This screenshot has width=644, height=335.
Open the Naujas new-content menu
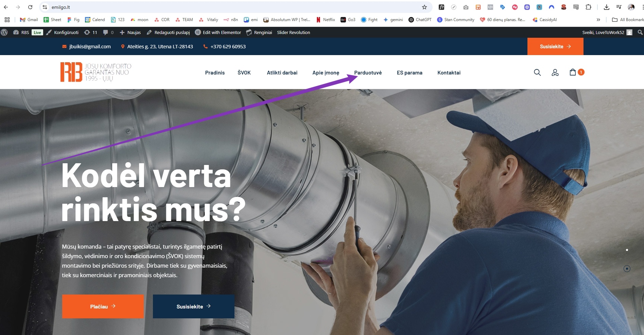130,32
